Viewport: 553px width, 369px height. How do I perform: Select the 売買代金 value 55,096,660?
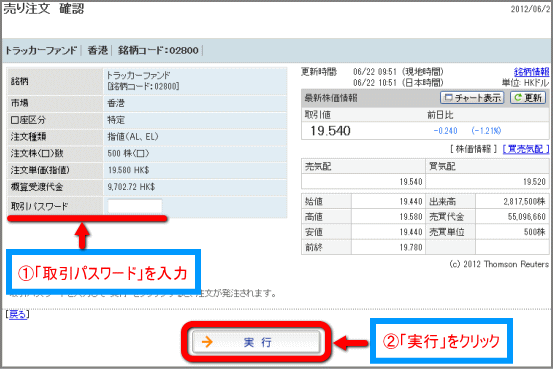tap(527, 217)
